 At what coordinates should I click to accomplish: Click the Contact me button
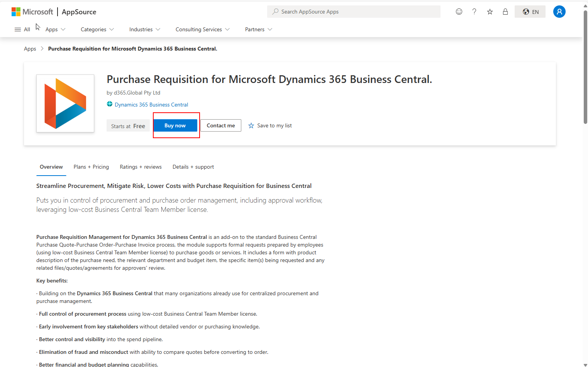[x=220, y=125]
